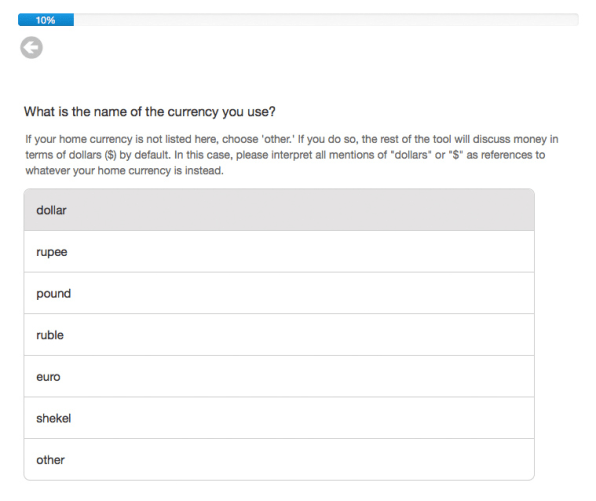Click the currency question heading text

click(150, 112)
